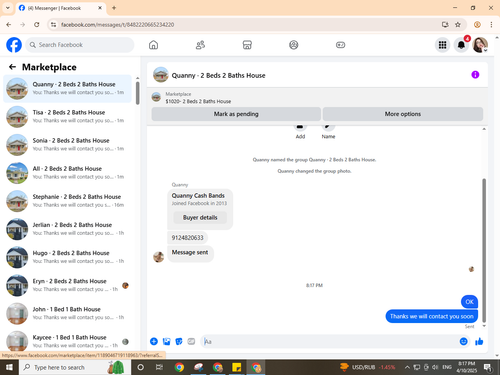Open the taskbar clock and date

pyautogui.click(x=467, y=367)
